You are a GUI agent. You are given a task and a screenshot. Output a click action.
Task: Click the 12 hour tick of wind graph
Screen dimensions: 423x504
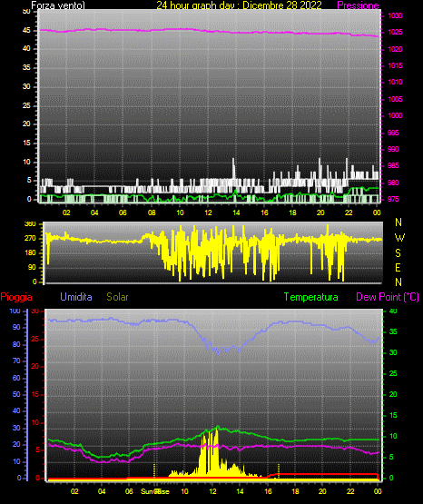(x=208, y=212)
